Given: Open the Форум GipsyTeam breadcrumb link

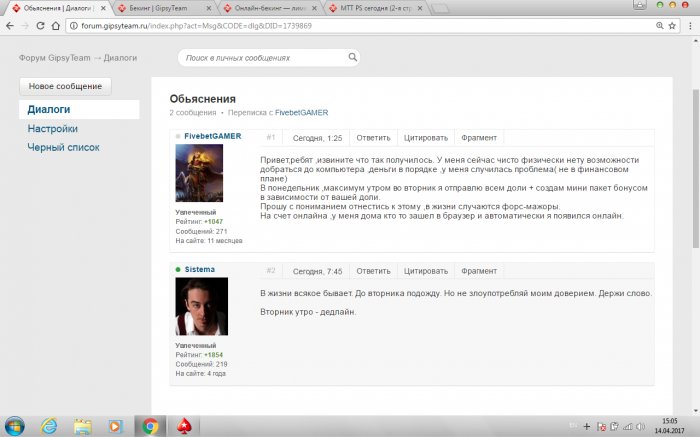Looking at the screenshot, I should pyautogui.click(x=54, y=58).
